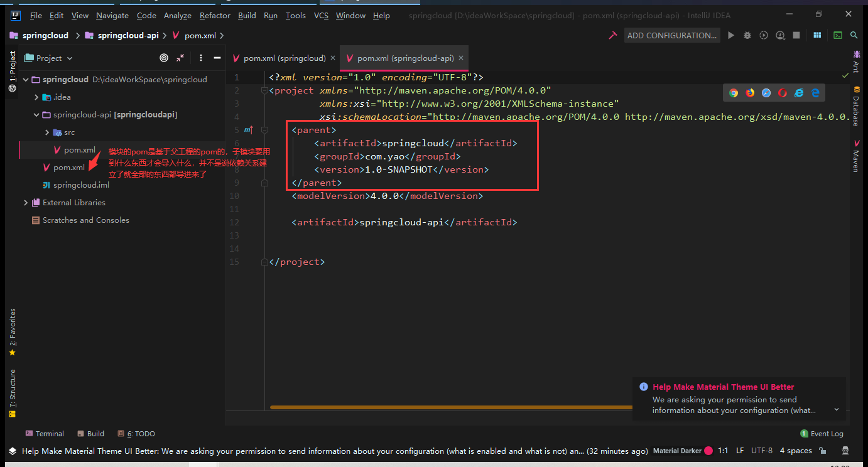Open Project panel options three-dot icon

(x=201, y=58)
